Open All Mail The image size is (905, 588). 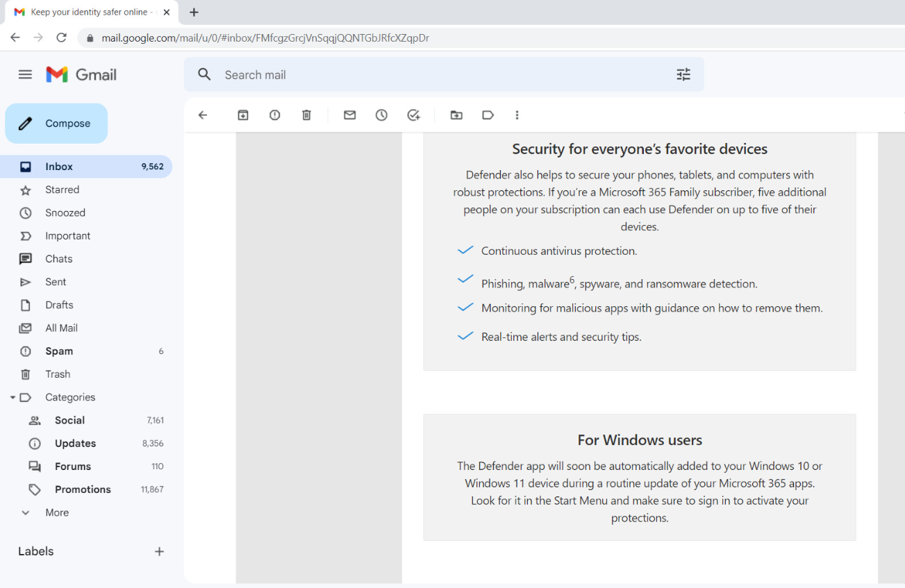[x=86, y=328]
